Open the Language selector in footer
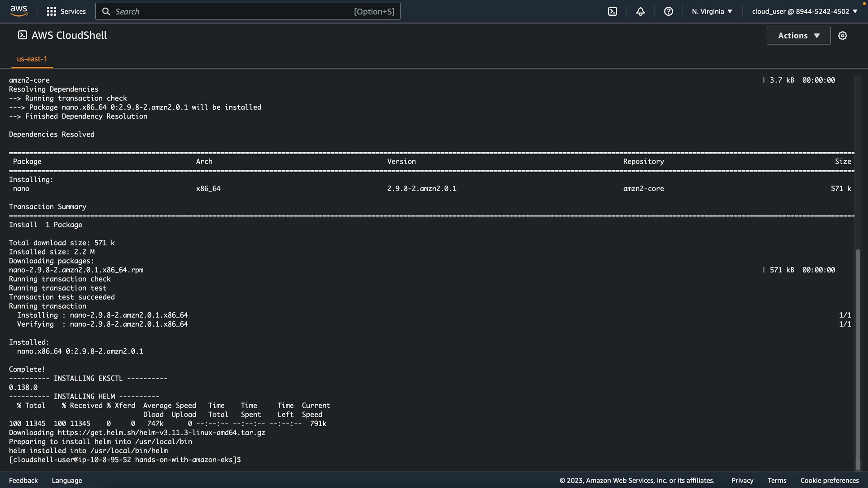 pos(67,480)
